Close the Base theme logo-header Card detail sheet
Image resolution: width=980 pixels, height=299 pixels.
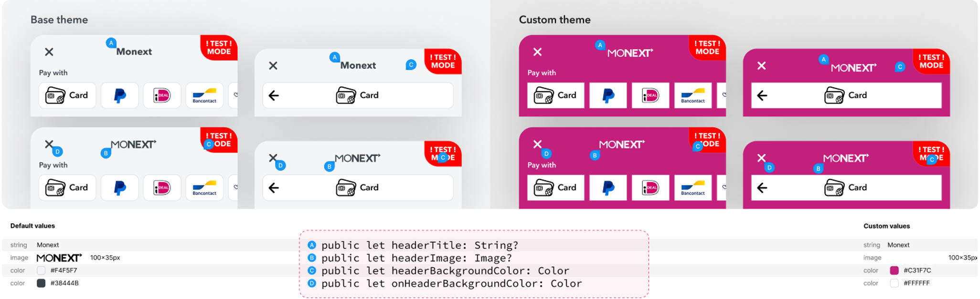(x=273, y=158)
